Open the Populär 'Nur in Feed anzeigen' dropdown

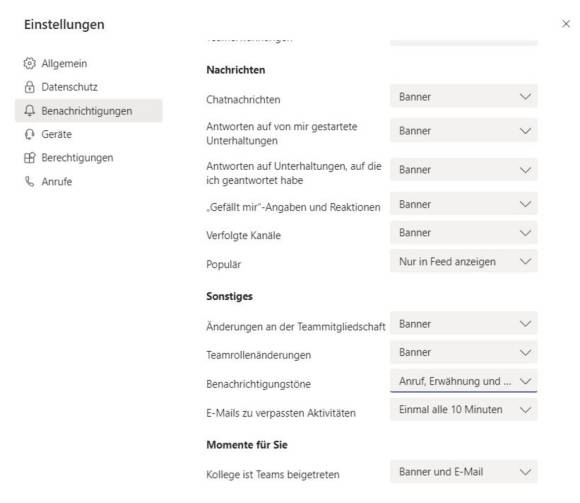pyautogui.click(x=463, y=261)
